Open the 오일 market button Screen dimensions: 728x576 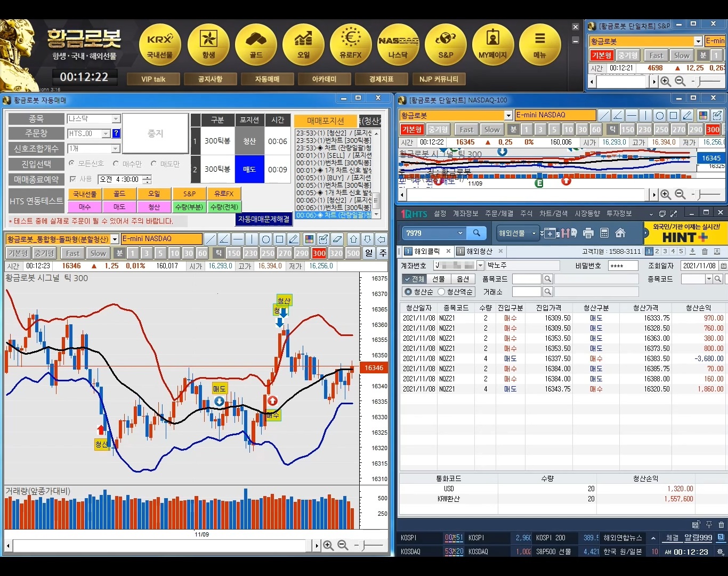coord(303,45)
